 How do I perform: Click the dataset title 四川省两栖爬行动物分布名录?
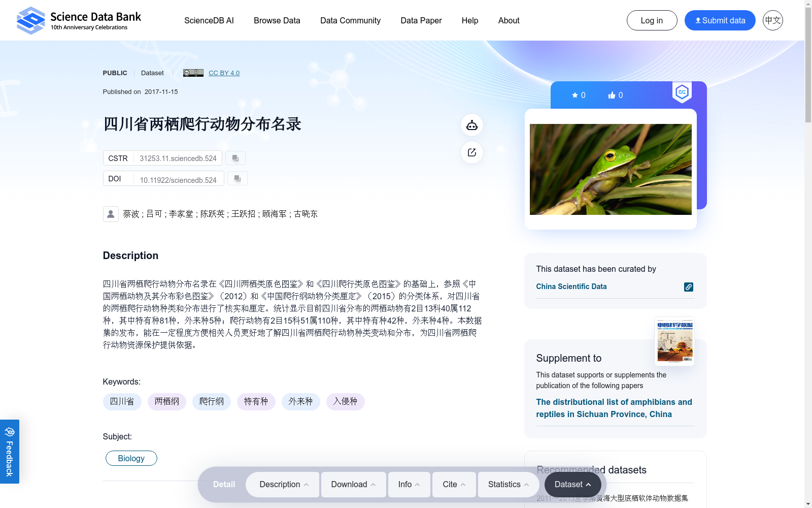coord(202,124)
